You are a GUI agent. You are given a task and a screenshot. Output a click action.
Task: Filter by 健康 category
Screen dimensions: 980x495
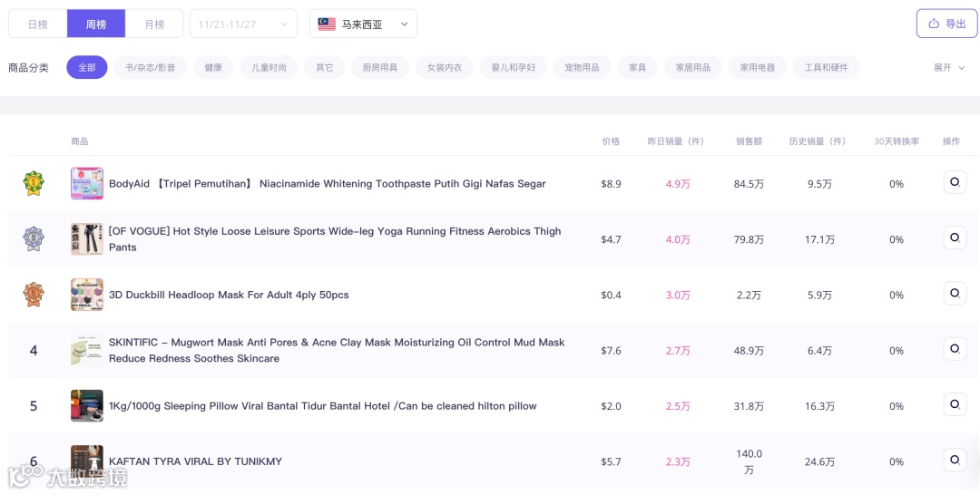point(213,67)
